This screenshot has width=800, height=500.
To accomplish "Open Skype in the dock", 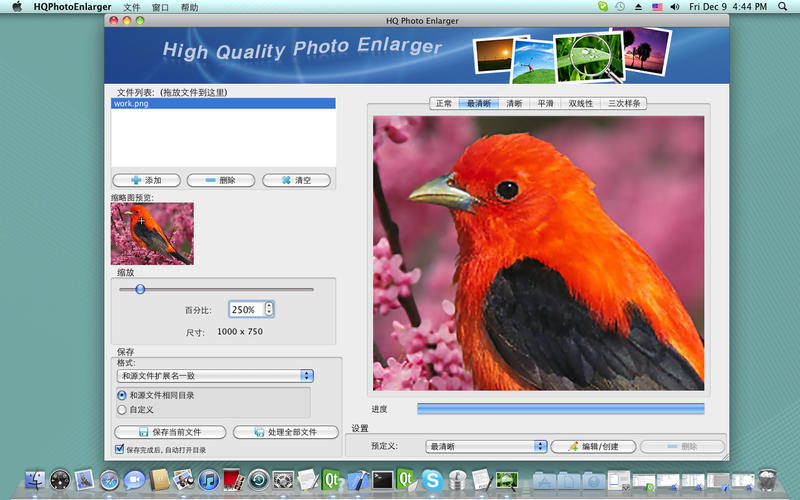I will pos(432,480).
